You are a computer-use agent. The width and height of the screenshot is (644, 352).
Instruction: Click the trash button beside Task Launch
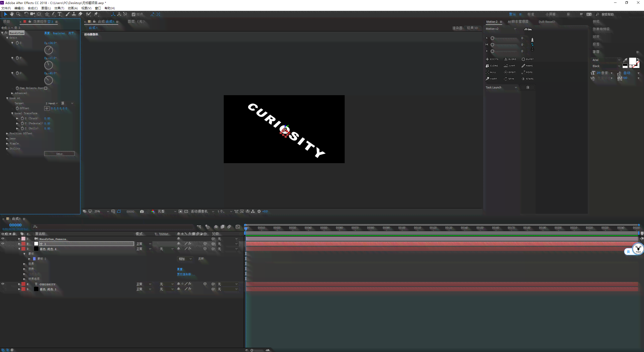[x=528, y=87]
